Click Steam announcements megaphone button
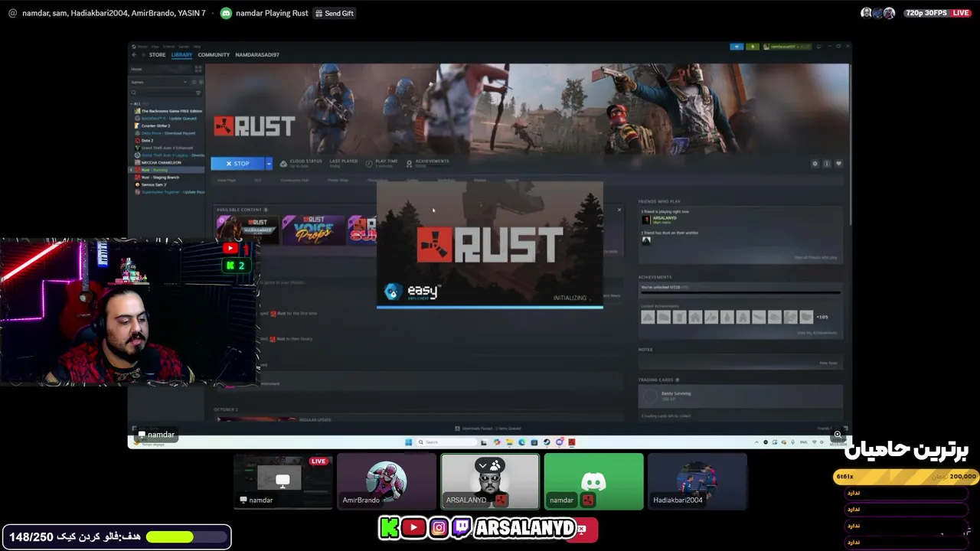The width and height of the screenshot is (980, 551). coord(737,47)
